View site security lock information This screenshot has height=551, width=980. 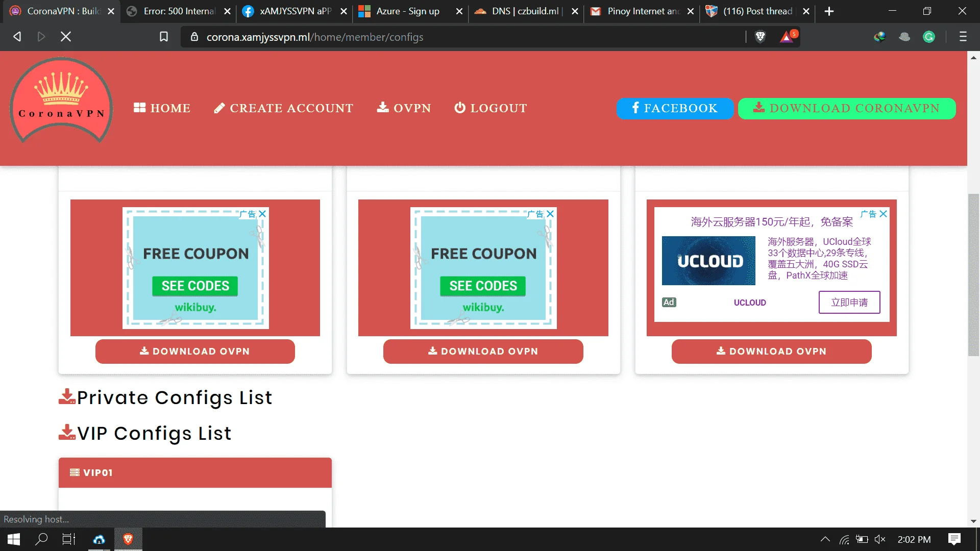click(194, 37)
